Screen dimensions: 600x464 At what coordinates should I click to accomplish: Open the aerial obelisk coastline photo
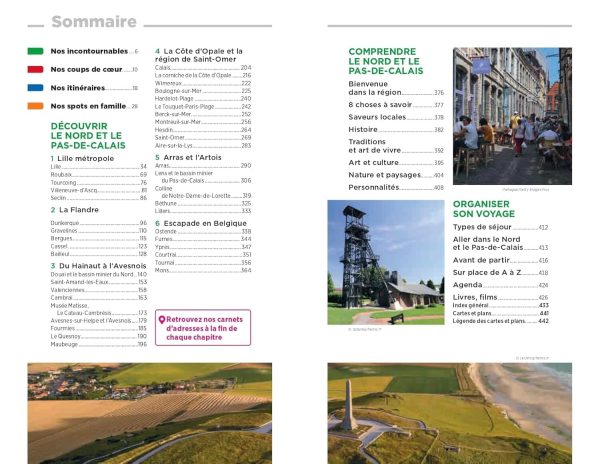click(450, 414)
